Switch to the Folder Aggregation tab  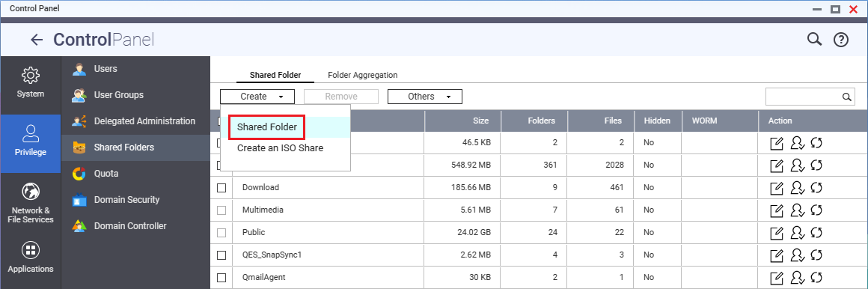click(363, 76)
